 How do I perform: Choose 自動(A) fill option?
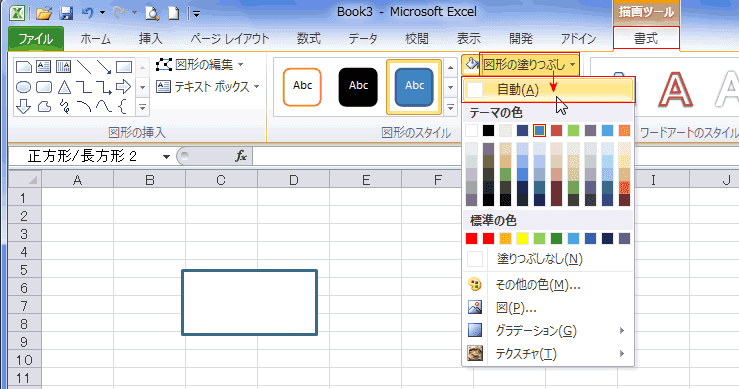coord(548,90)
